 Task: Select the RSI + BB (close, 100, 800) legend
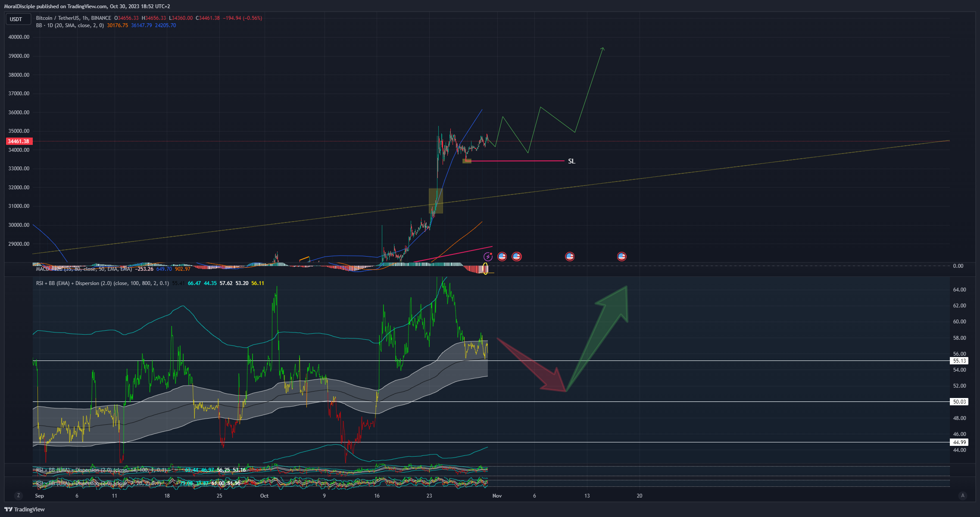tap(103, 283)
